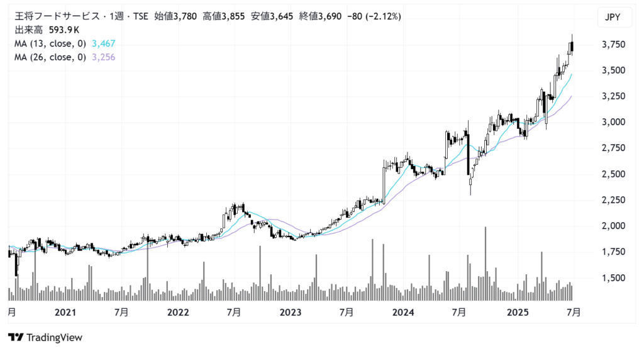The width and height of the screenshot is (644, 351).
Task: Click the 2,250 price axis label
Action: [614, 200]
